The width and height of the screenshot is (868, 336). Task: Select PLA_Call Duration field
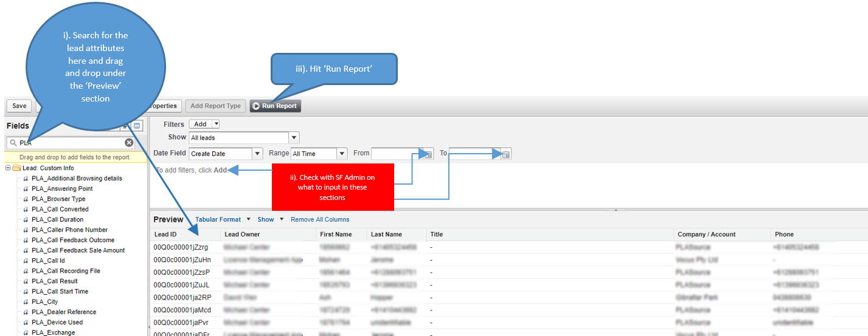pos(58,219)
